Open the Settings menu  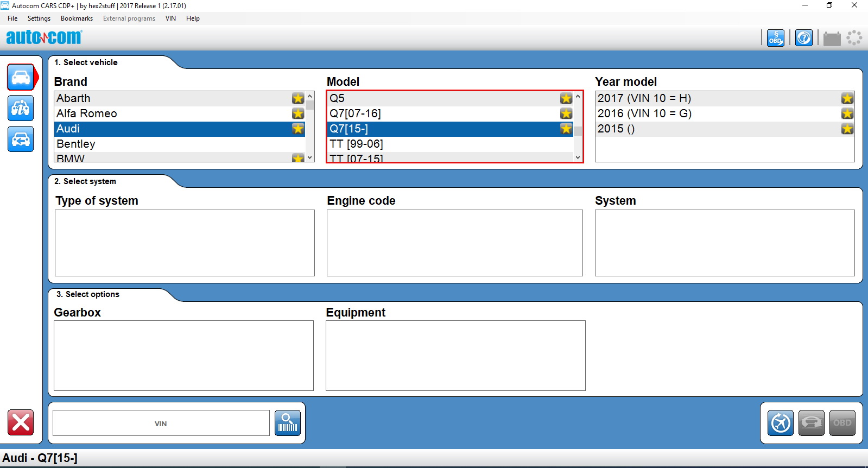click(x=39, y=18)
